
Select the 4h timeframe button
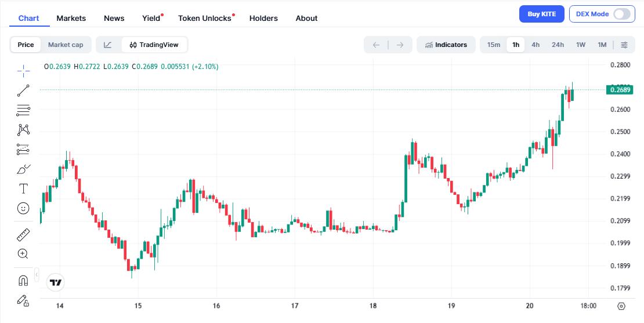[536, 45]
